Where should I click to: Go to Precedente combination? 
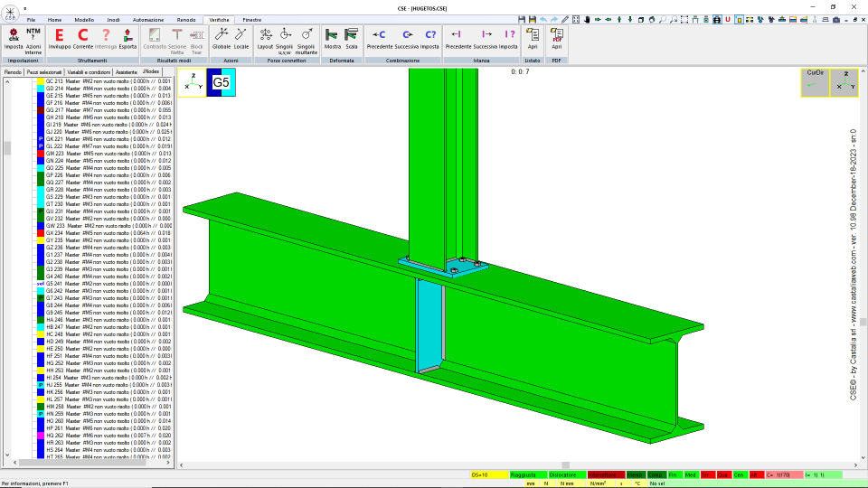[x=380, y=39]
